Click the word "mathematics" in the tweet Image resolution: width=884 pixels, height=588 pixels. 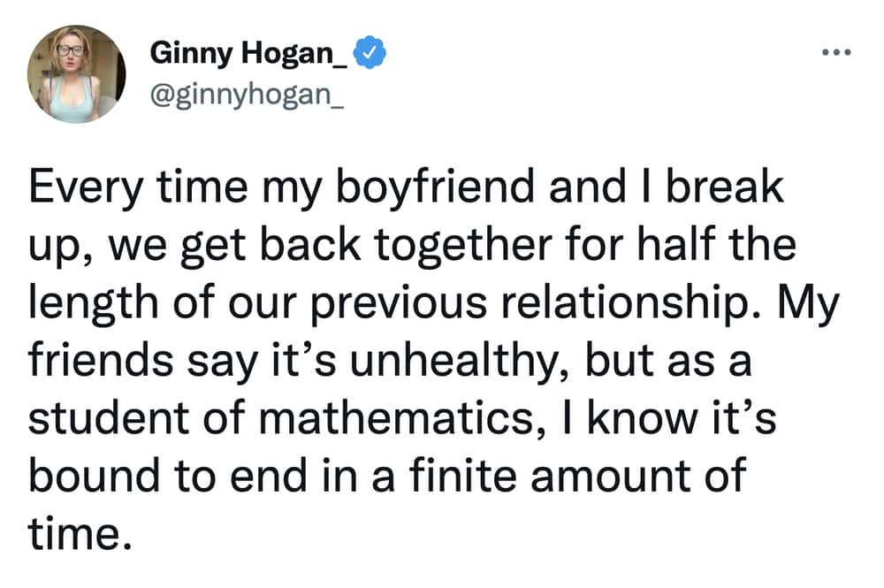click(x=396, y=417)
